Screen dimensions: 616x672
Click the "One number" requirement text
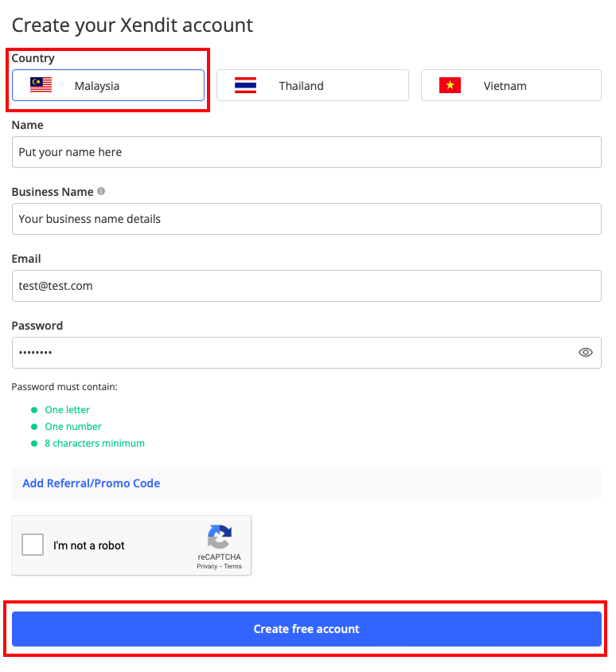click(73, 427)
